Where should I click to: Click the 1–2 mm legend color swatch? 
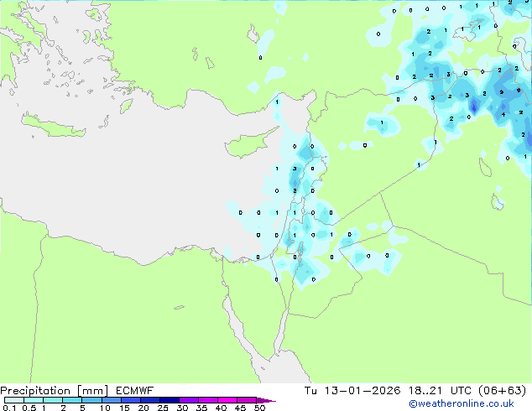point(53,400)
